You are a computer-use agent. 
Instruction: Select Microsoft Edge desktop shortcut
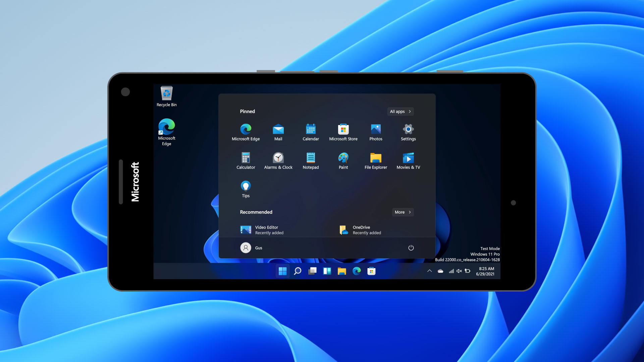click(x=166, y=132)
